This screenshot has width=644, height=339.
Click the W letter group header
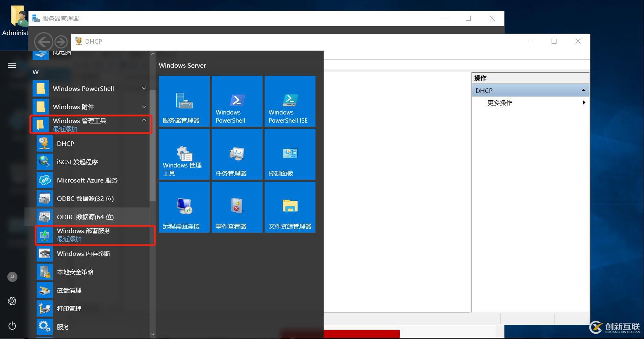36,72
